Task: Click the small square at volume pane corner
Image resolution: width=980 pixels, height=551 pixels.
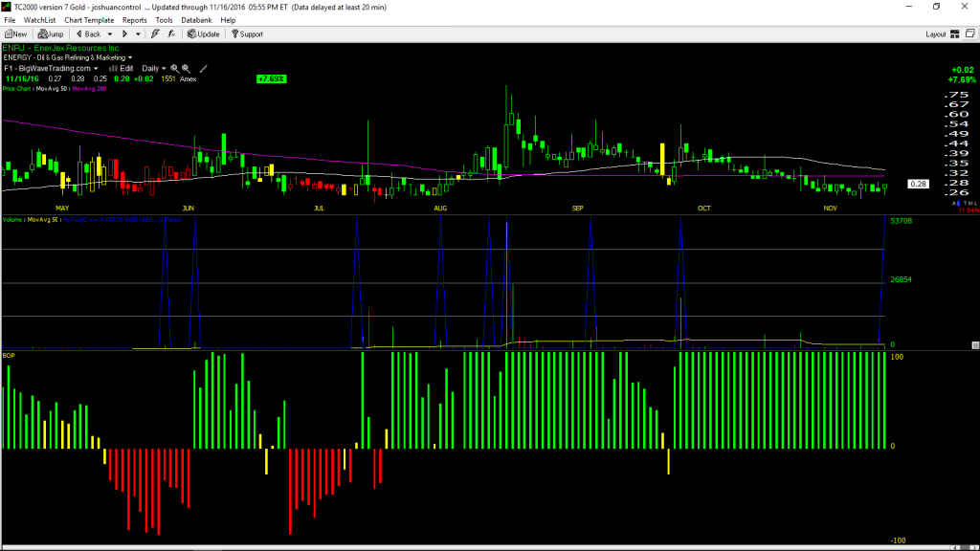Action: point(975,344)
